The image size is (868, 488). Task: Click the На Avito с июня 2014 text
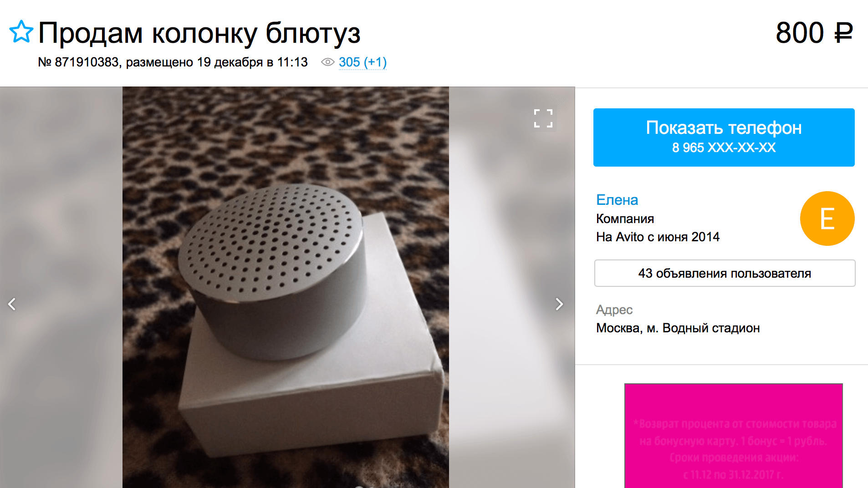tap(658, 237)
